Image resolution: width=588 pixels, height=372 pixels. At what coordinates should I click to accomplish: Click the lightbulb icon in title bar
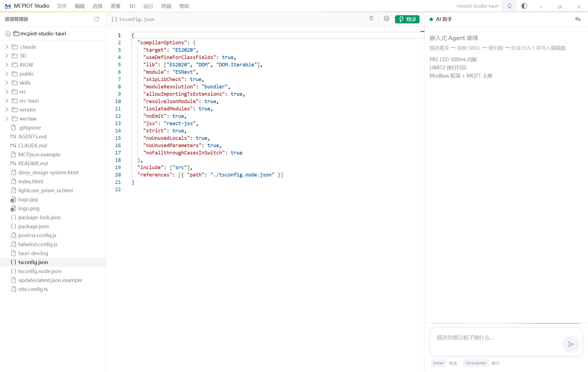pyautogui.click(x=510, y=6)
